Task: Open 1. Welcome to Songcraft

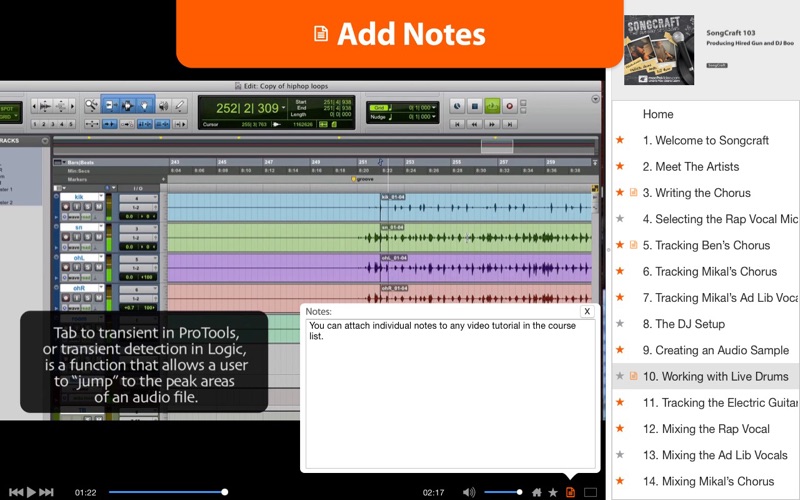Action: point(705,140)
